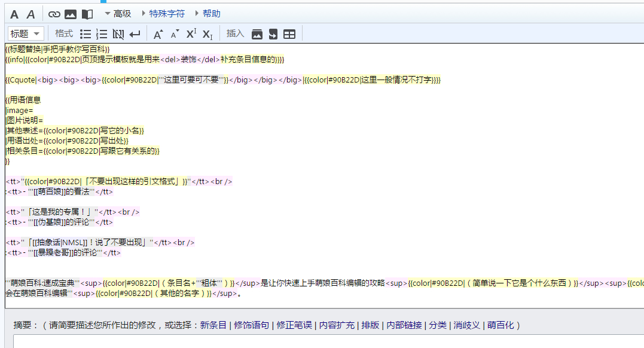
Task: Click the no-wiki formatting icon
Action: [118, 34]
